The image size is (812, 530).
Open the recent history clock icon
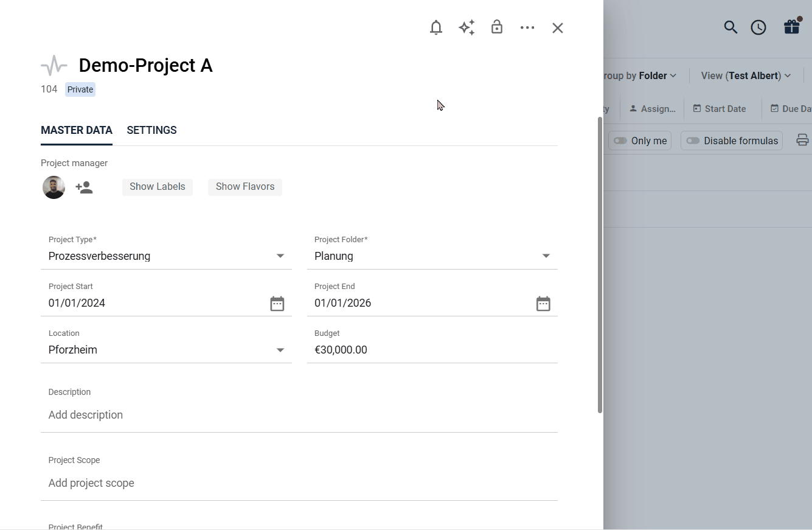(758, 27)
